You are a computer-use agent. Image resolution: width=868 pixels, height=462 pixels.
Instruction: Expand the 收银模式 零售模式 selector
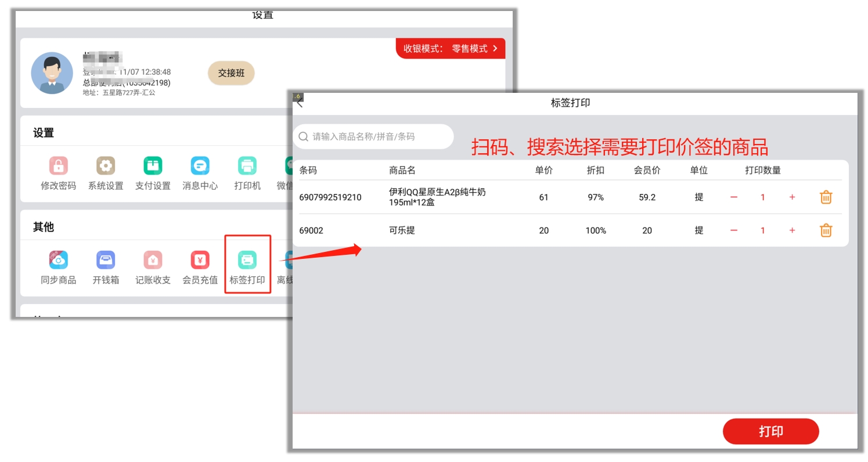(451, 49)
